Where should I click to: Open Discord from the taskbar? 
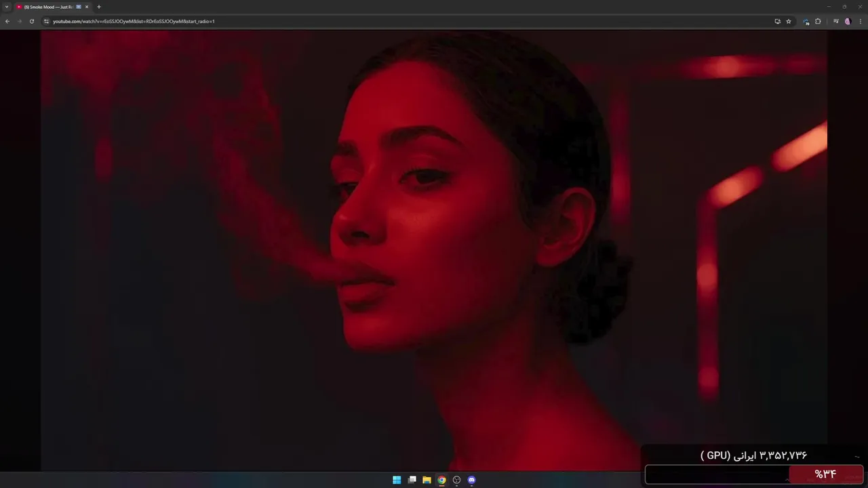472,480
